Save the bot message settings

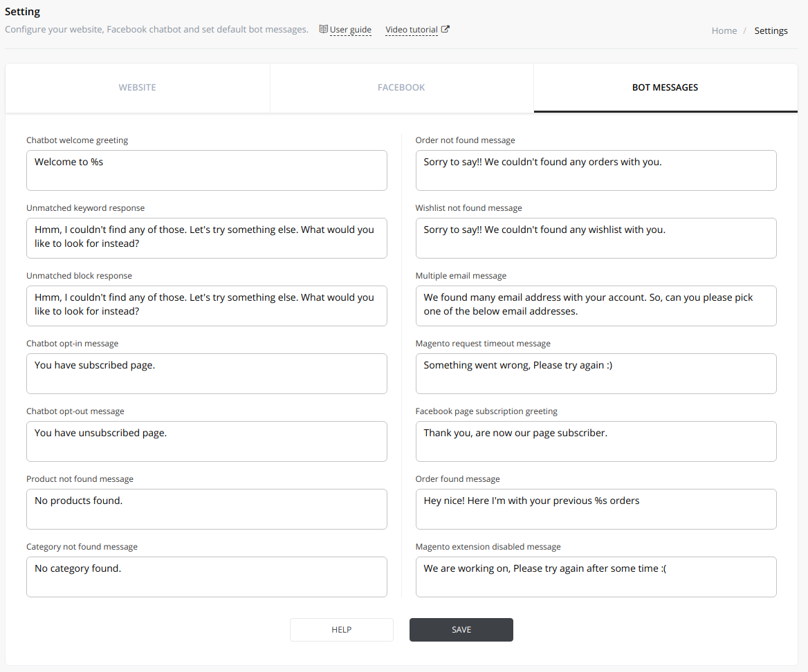461,630
